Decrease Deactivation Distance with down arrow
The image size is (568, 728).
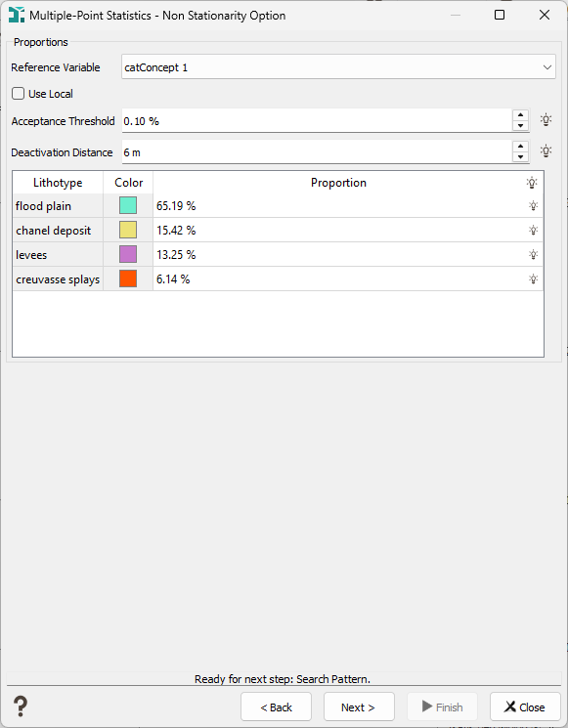click(x=520, y=157)
